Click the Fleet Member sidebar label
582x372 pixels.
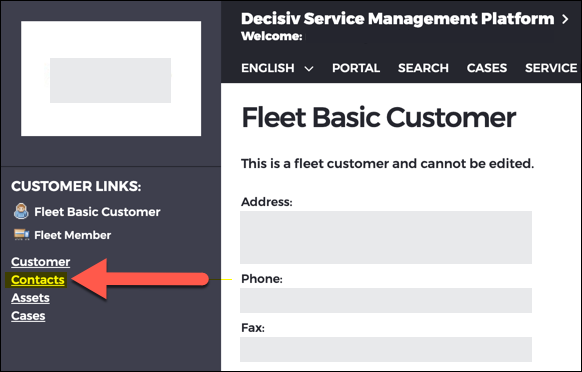73,235
